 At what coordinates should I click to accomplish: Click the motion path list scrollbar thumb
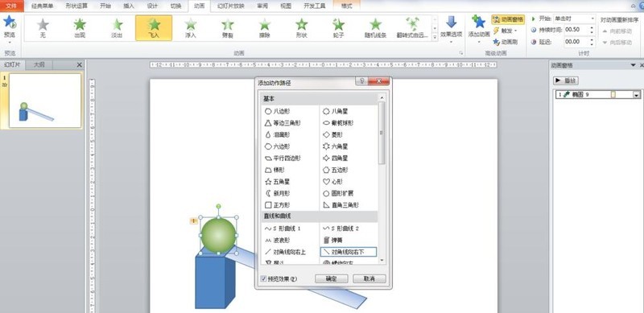[x=382, y=133]
